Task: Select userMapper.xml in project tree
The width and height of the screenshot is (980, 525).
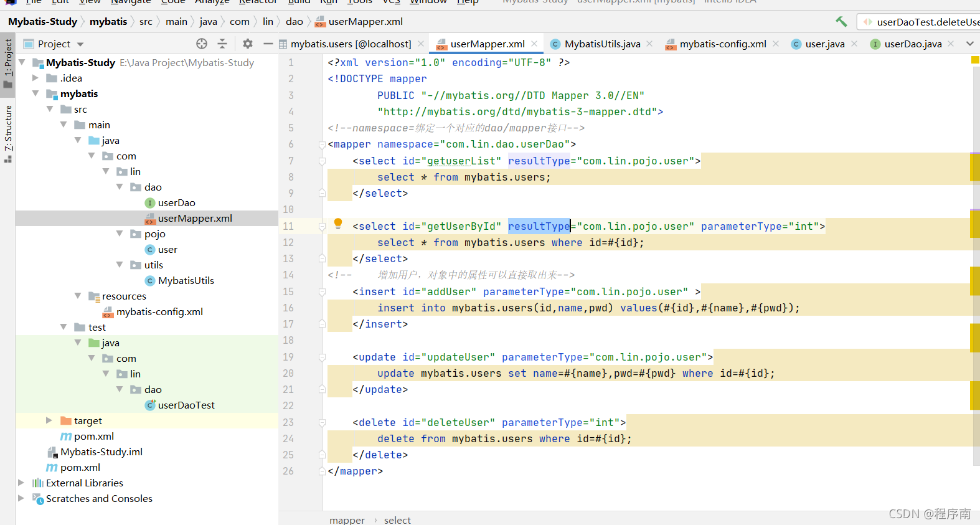Action: click(x=194, y=218)
